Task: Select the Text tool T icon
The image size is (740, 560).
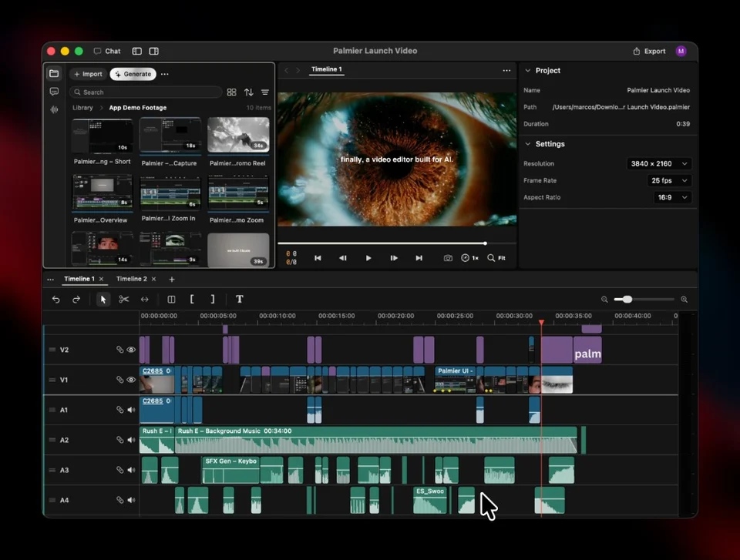Action: click(239, 299)
